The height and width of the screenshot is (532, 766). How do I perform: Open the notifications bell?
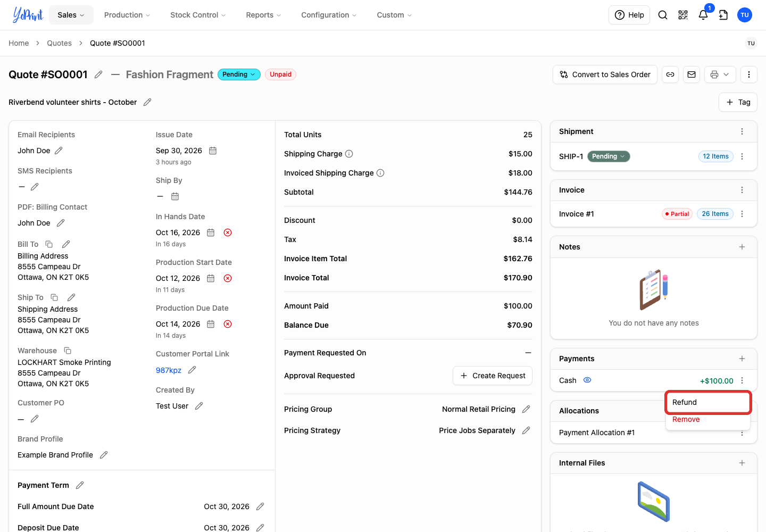703,15
